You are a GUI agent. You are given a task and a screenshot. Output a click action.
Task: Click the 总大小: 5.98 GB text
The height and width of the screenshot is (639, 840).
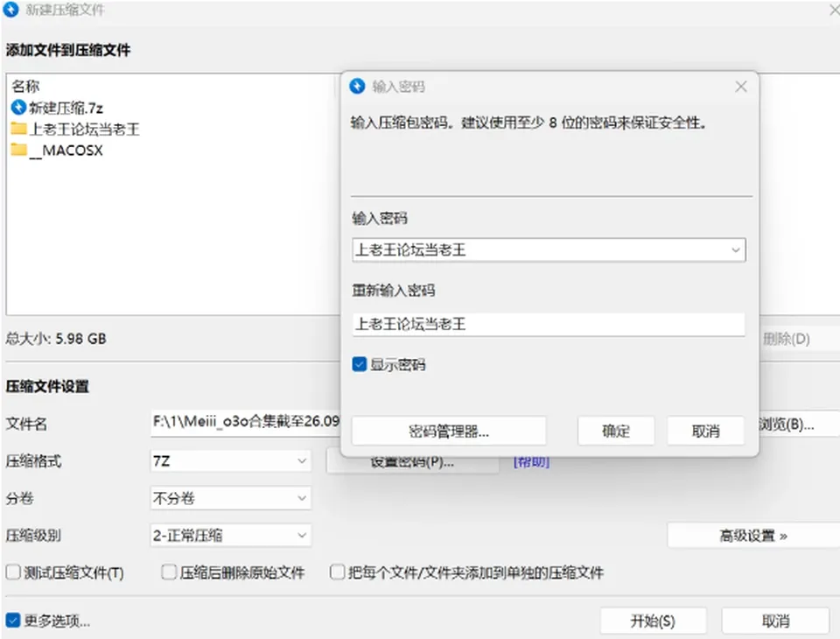pyautogui.click(x=56, y=339)
